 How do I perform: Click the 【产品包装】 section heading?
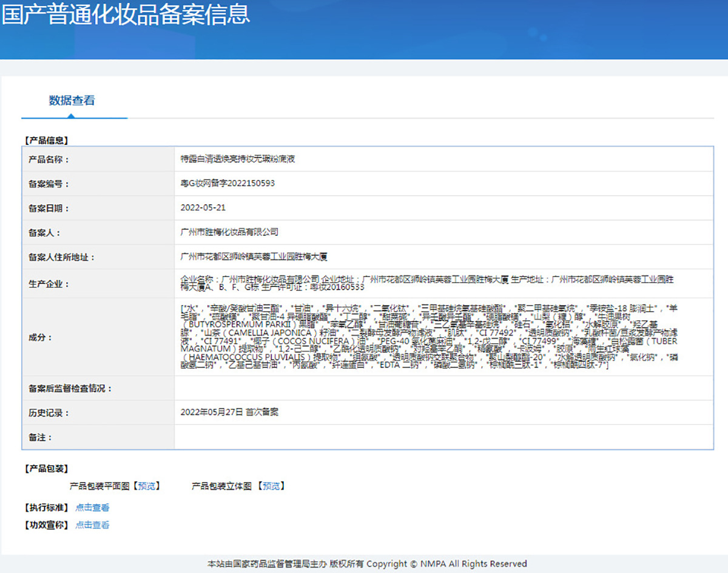tap(47, 469)
